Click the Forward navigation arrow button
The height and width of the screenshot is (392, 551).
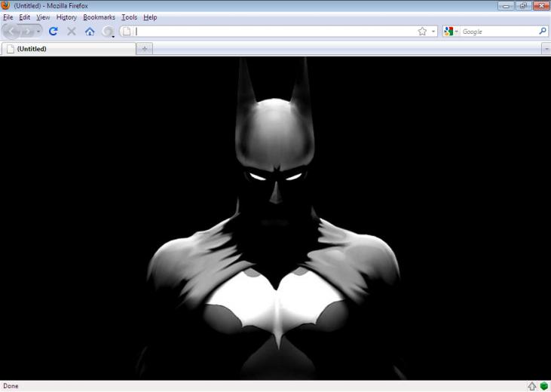tap(27, 32)
